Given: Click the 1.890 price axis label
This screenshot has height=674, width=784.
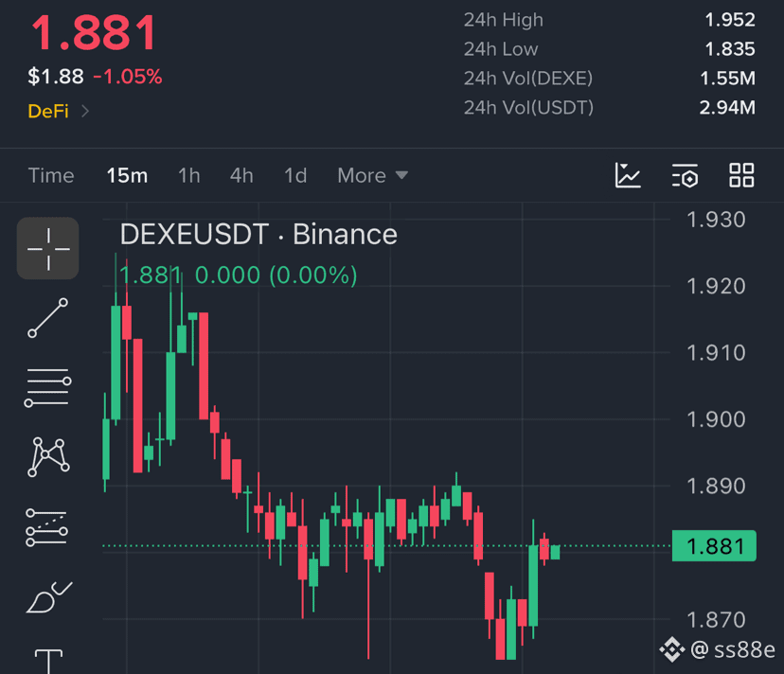Looking at the screenshot, I should 716,486.
